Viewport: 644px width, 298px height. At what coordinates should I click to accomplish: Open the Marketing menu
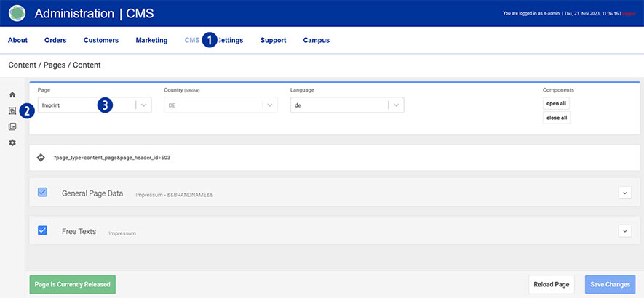click(x=151, y=41)
